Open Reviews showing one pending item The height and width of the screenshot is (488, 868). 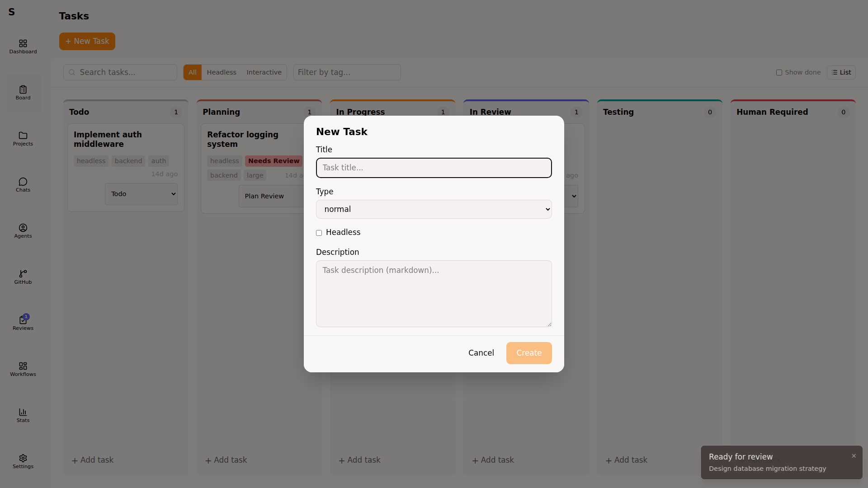point(23,323)
